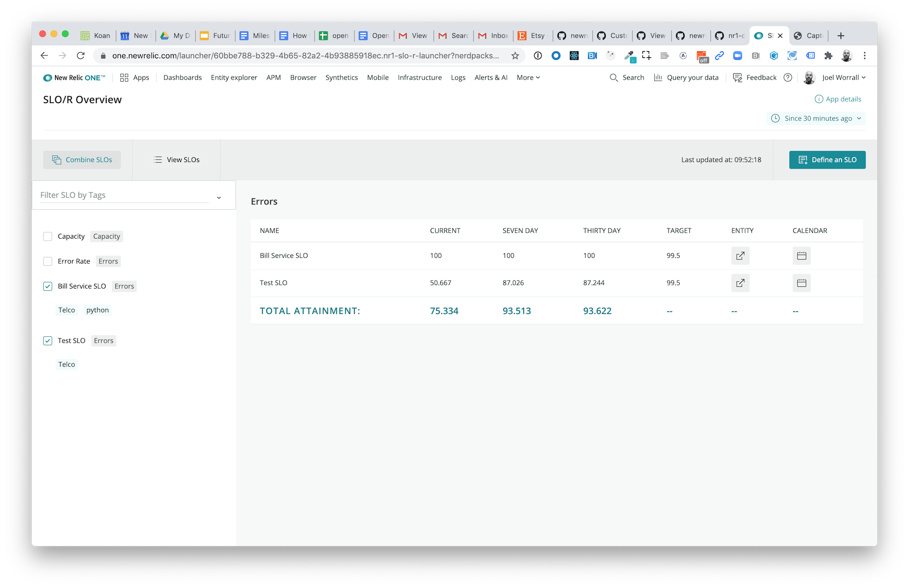Image resolution: width=909 pixels, height=588 pixels.
Task: Click the lock icon in address bar
Action: [x=103, y=56]
